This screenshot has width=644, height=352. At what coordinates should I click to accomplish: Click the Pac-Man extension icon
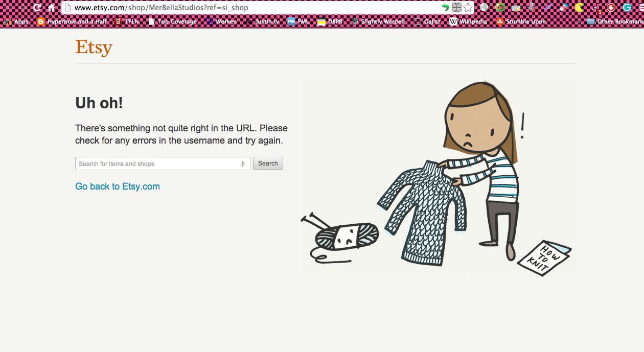click(579, 8)
